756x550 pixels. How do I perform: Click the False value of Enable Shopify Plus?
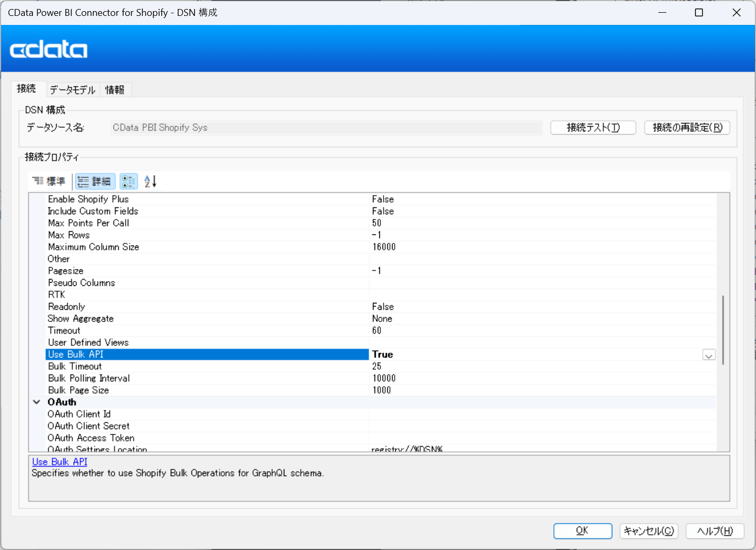pos(383,199)
